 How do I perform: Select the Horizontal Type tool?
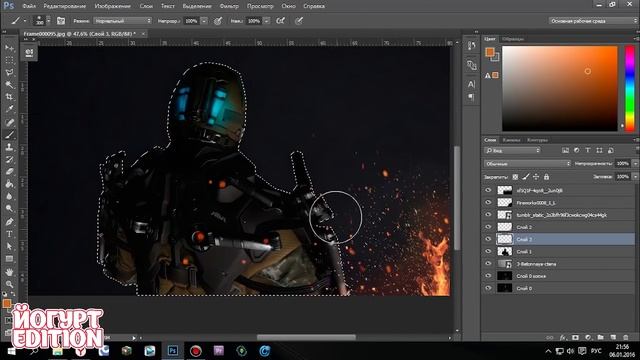click(9, 234)
